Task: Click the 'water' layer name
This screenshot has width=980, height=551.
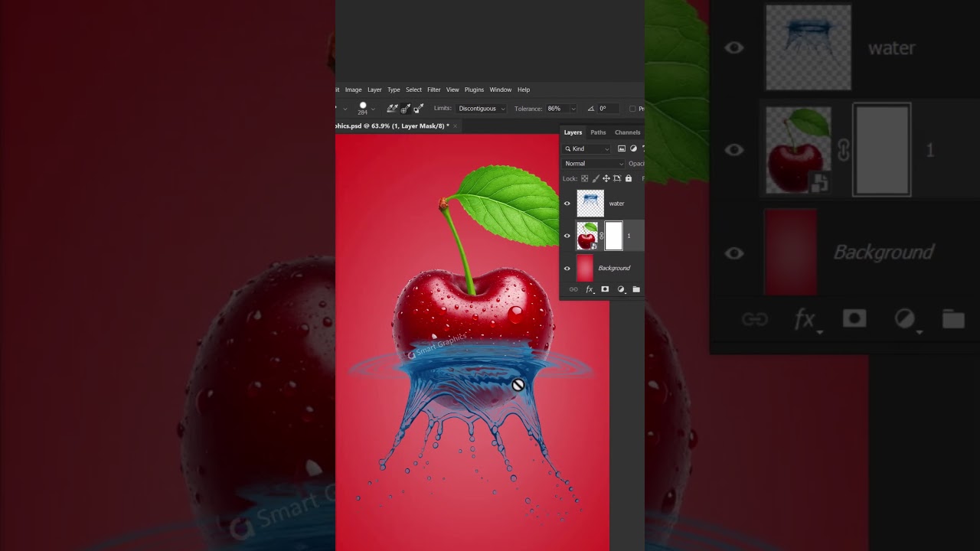Action: [x=616, y=204]
